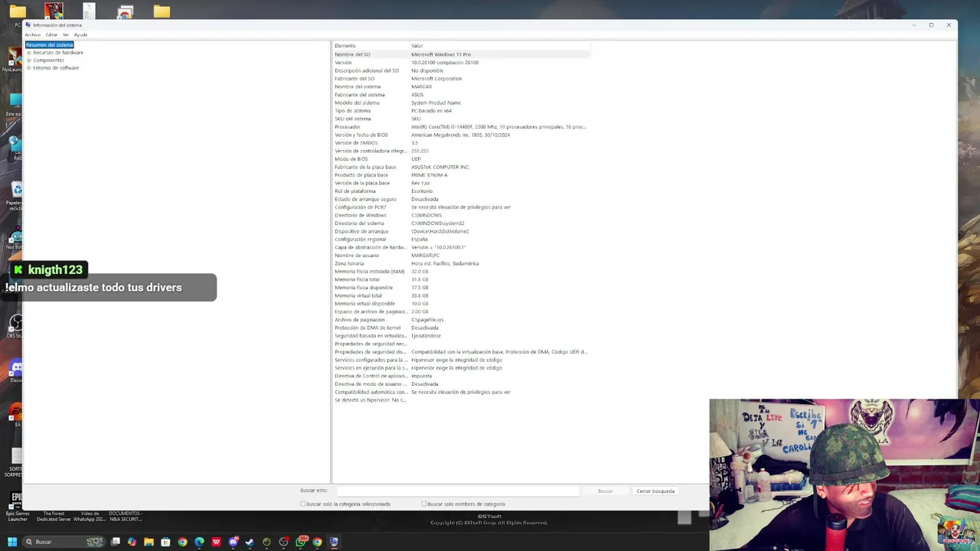Screen dimensions: 980x551
Task: Open The Forest Dedicated Server shortcut
Action: pos(54,517)
